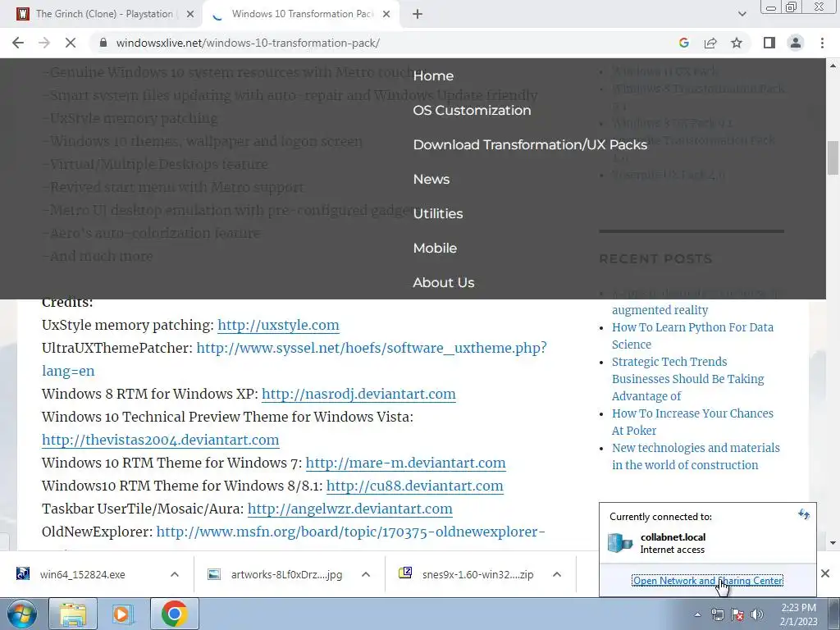
Task: Click Action Center flag tray icon
Action: (737, 614)
